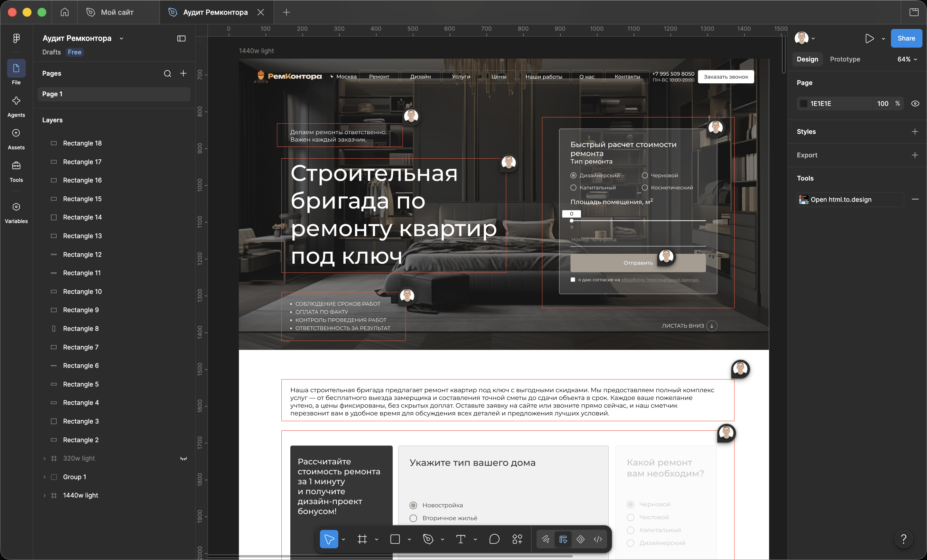Open the window panel icon in title bar
Screen dimensions: 927x560
914,13
